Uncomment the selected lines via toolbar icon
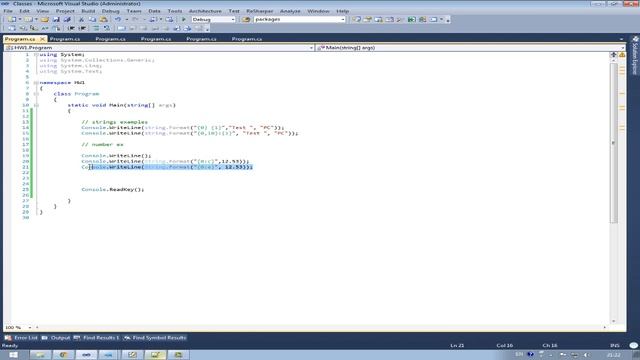 (107, 28)
